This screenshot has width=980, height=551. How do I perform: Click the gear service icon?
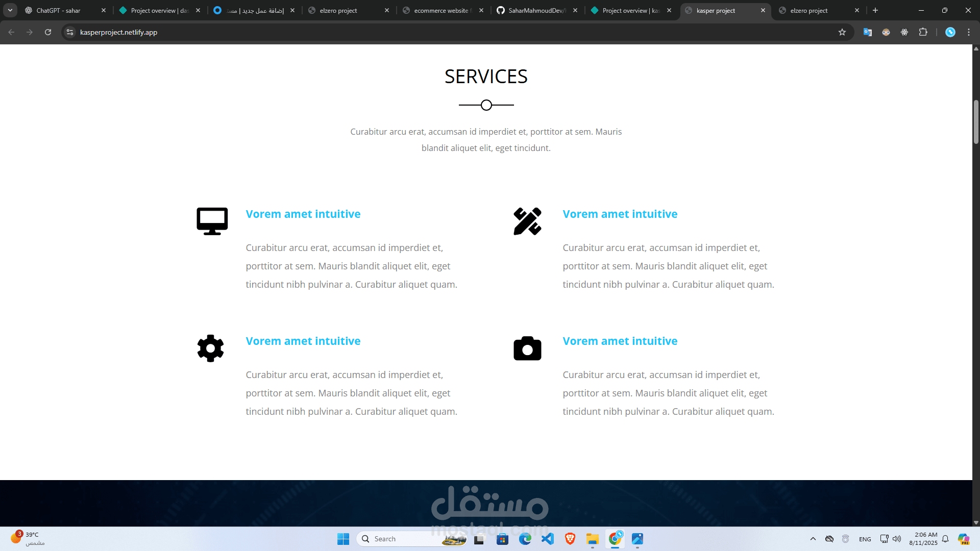click(x=210, y=348)
